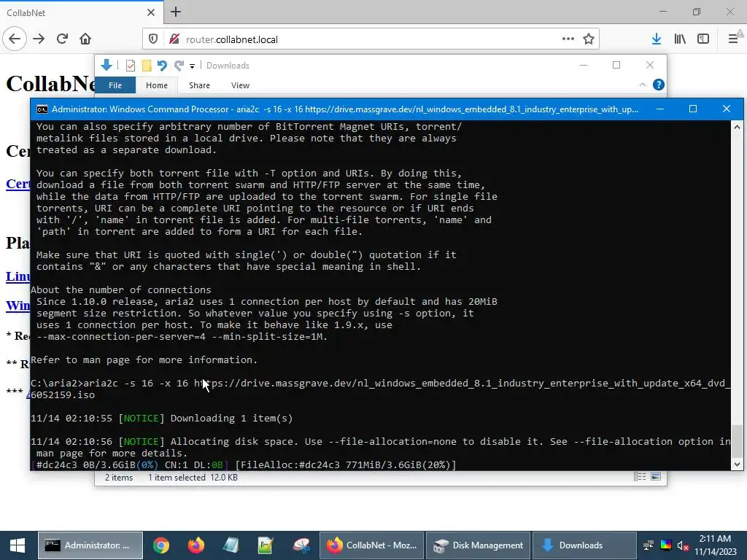Click the command prompt scrollbar thumb

[737, 441]
